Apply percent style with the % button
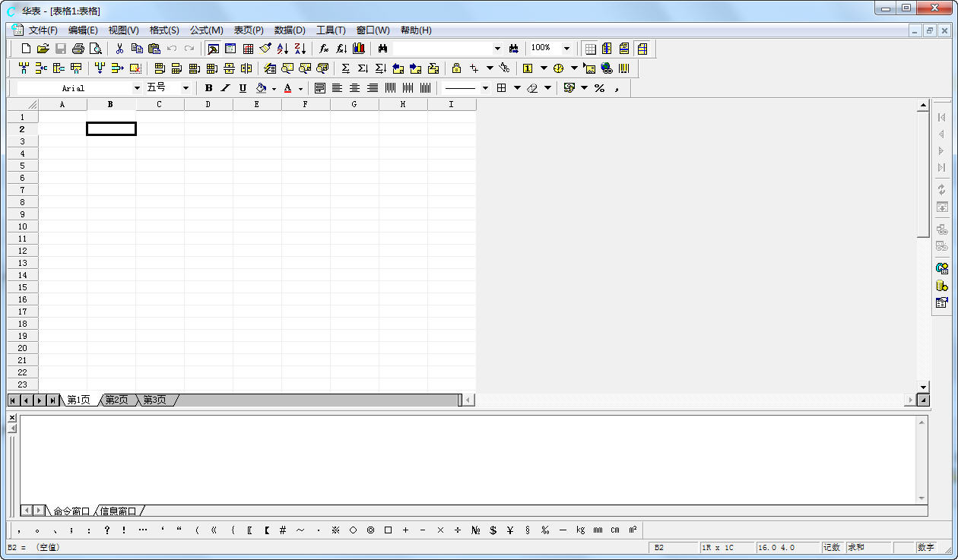Viewport: 958px width, 560px height. click(599, 88)
